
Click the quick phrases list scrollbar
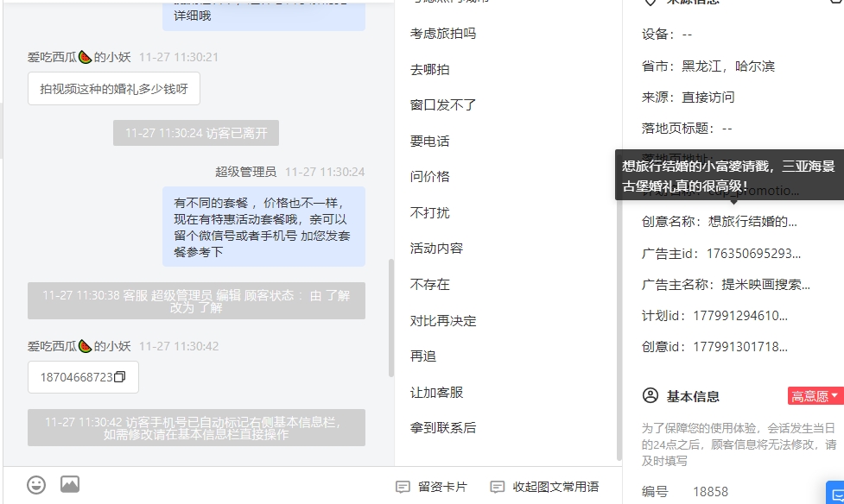click(619, 306)
